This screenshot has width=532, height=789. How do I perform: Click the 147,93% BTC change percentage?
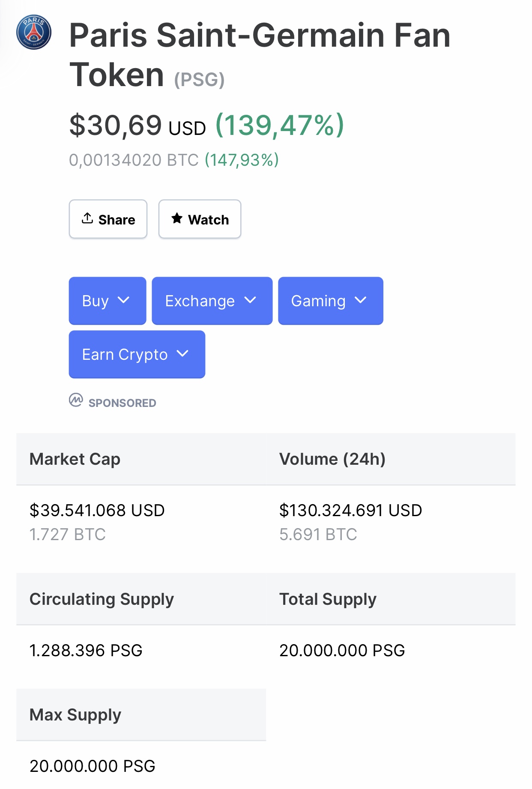click(x=242, y=160)
